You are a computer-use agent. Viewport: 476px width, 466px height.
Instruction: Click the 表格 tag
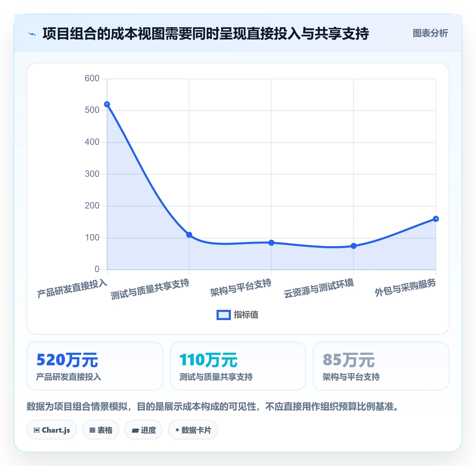tap(101, 430)
